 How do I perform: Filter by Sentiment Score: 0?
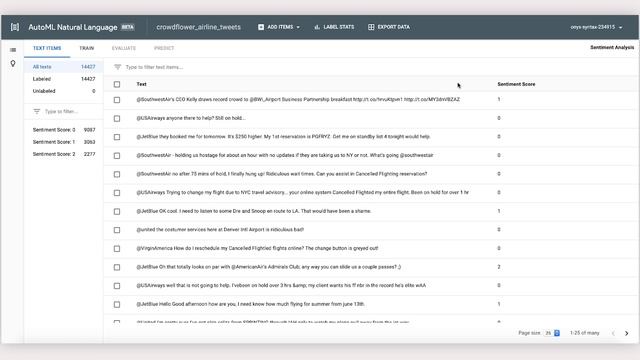point(64,130)
